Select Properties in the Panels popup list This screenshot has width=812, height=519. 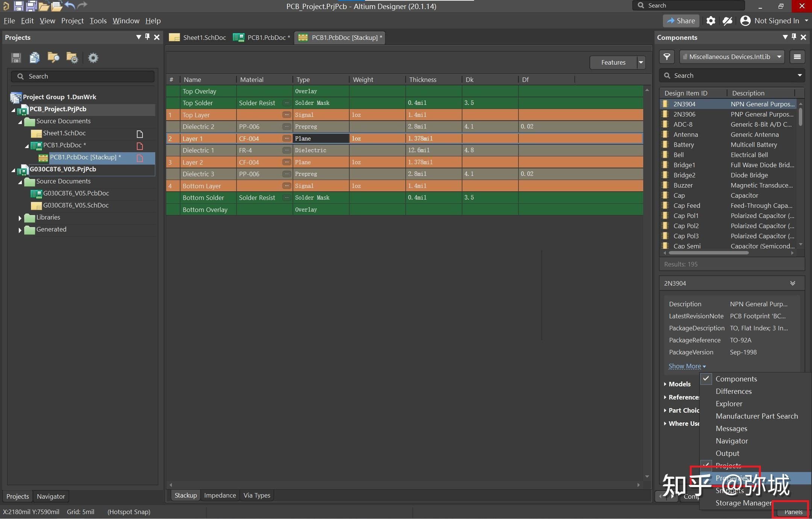tap(731, 478)
